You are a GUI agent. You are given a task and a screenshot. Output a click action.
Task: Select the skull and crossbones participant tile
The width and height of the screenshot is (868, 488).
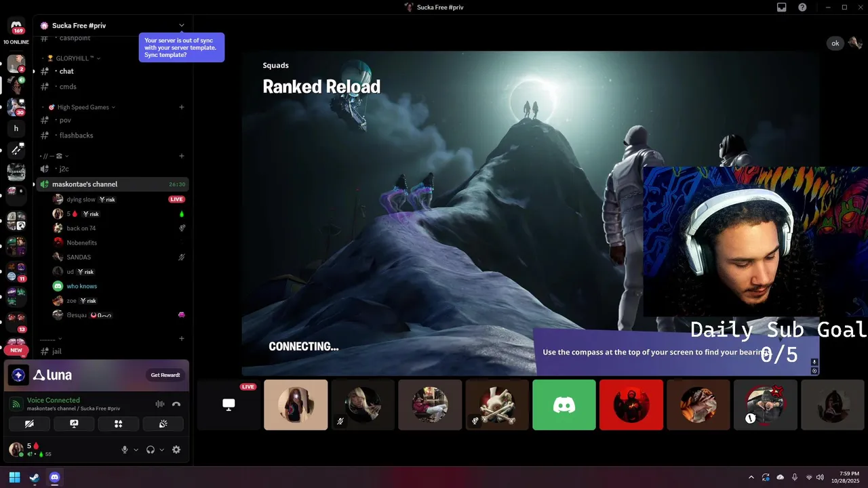click(497, 405)
